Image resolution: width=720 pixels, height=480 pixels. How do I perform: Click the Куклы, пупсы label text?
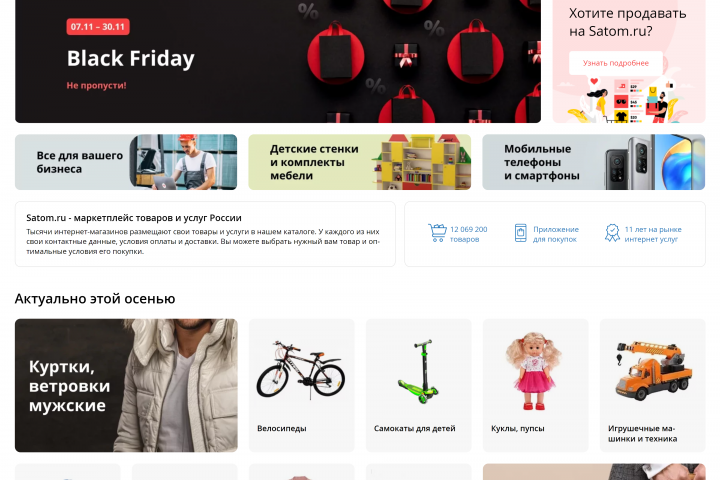coord(518,428)
